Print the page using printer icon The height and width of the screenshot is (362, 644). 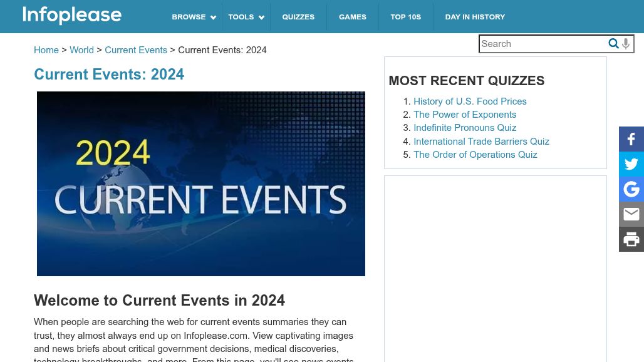click(631, 239)
